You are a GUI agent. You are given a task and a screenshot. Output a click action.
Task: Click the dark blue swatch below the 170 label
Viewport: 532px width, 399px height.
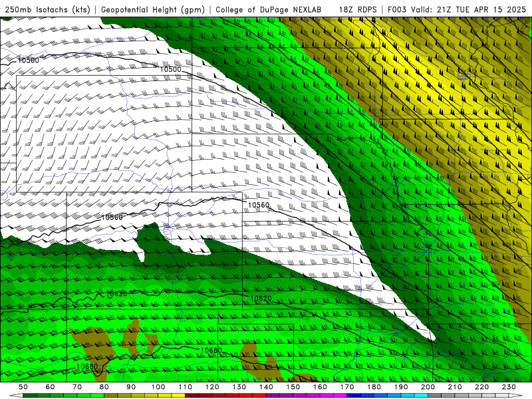click(x=354, y=396)
